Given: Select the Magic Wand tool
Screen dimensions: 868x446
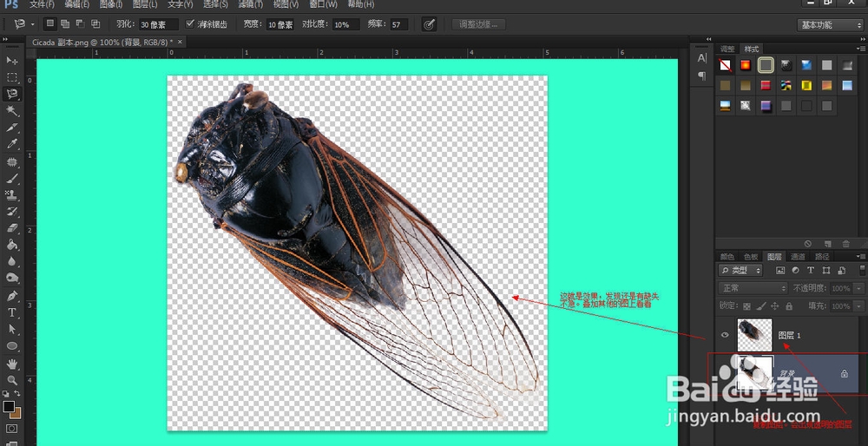Looking at the screenshot, I should click(11, 111).
